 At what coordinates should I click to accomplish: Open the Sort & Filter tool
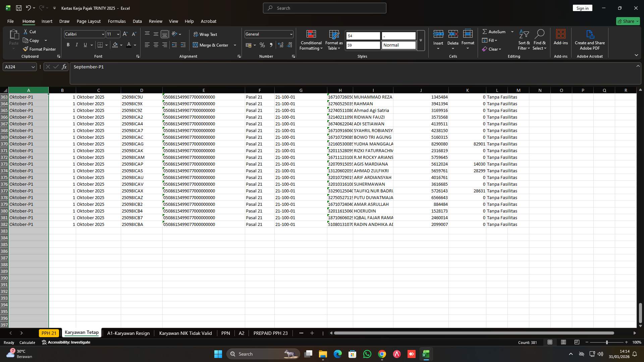pyautogui.click(x=524, y=40)
